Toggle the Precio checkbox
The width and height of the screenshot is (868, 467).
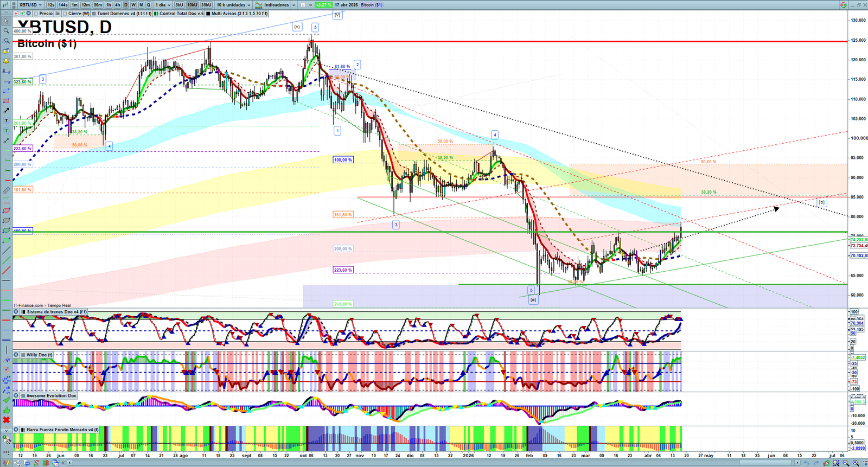(36, 14)
